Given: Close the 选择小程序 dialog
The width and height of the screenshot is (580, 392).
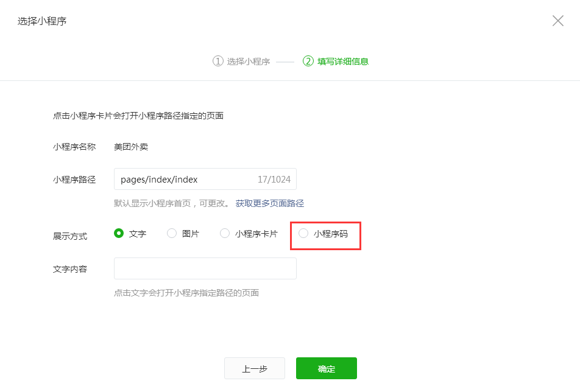Looking at the screenshot, I should [558, 21].
